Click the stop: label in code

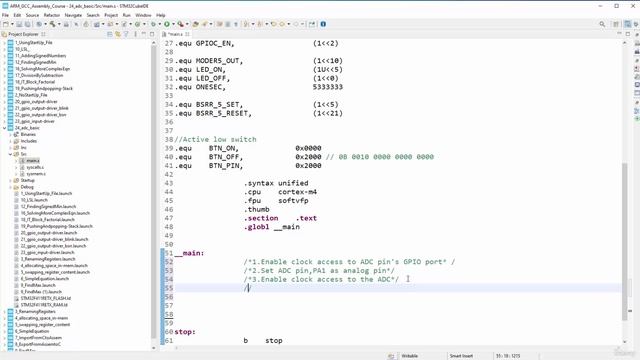(185, 332)
